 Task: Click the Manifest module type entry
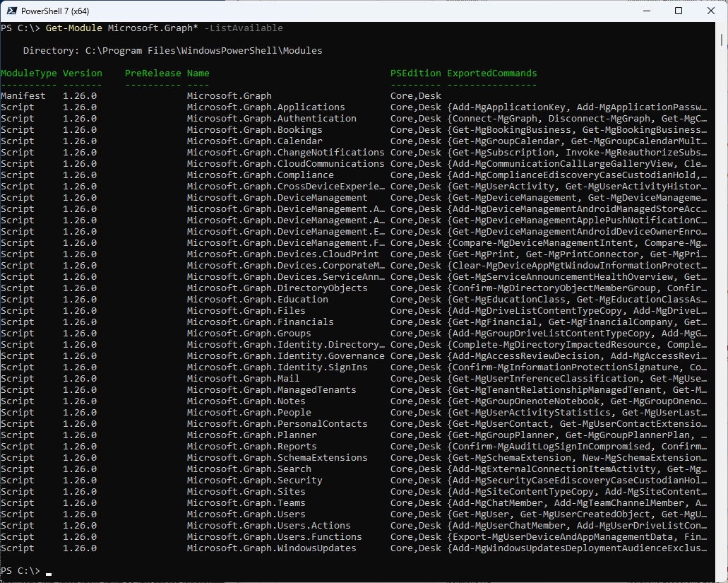pos(23,95)
